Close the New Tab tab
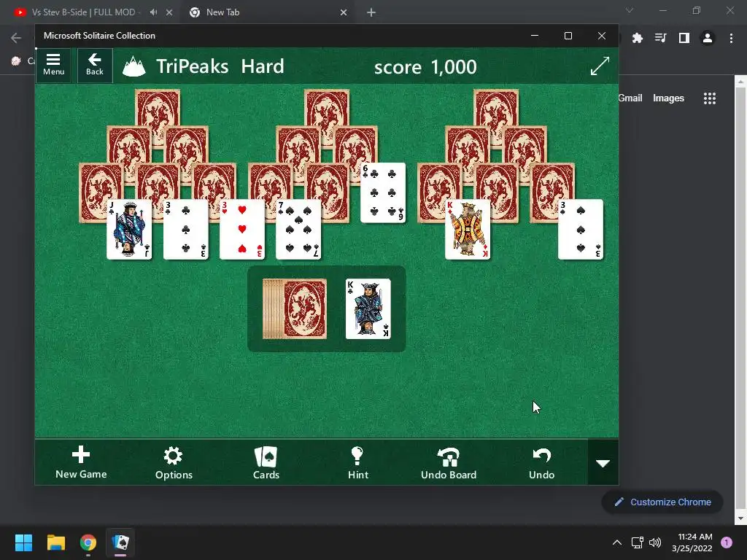Image resolution: width=747 pixels, height=560 pixels. [x=344, y=12]
